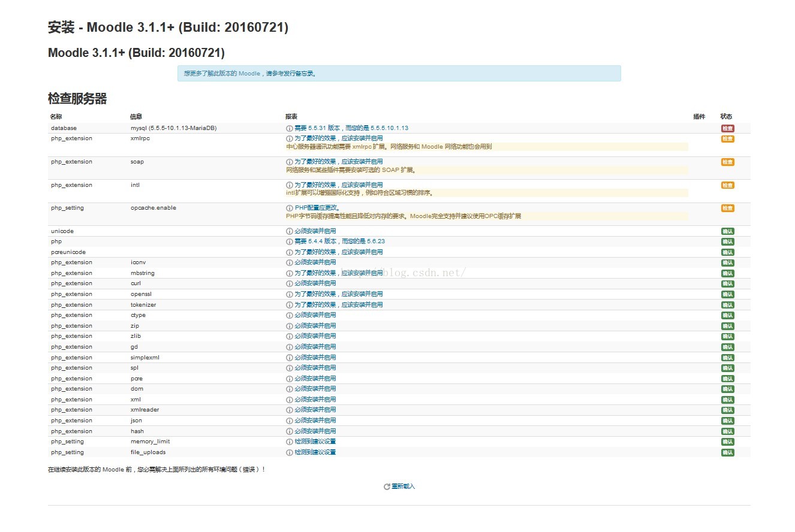Click the xml row's info icon

[x=290, y=400]
